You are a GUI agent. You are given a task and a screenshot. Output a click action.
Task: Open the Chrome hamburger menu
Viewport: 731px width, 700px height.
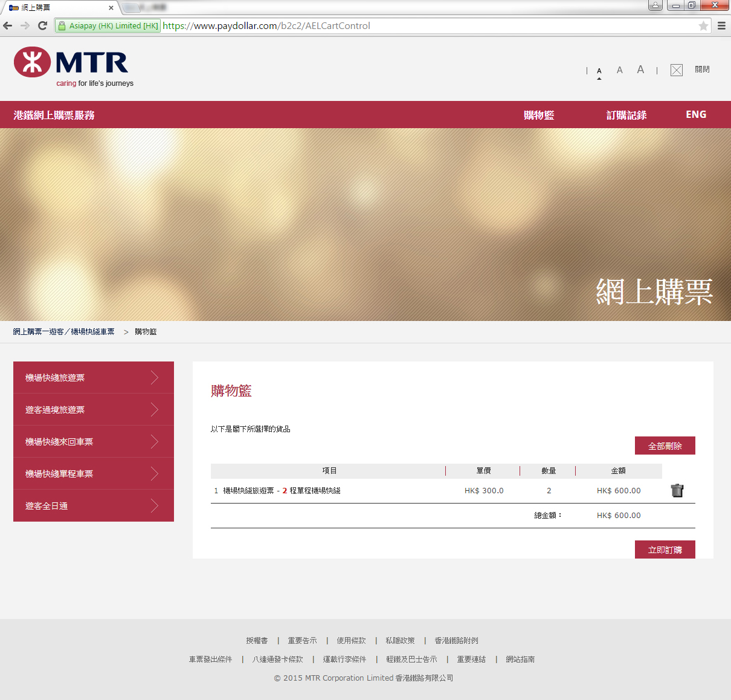tap(721, 26)
